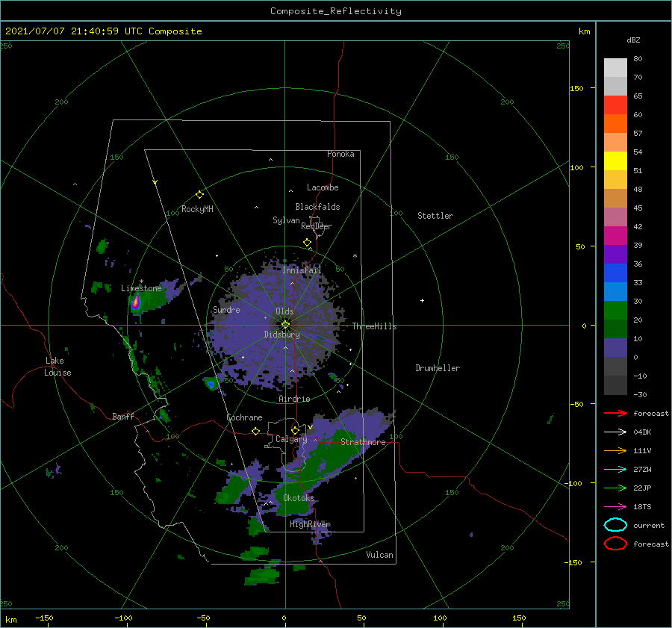Pick the red swatch between 65 and 60
The height and width of the screenshot is (628, 672).
pos(615,105)
